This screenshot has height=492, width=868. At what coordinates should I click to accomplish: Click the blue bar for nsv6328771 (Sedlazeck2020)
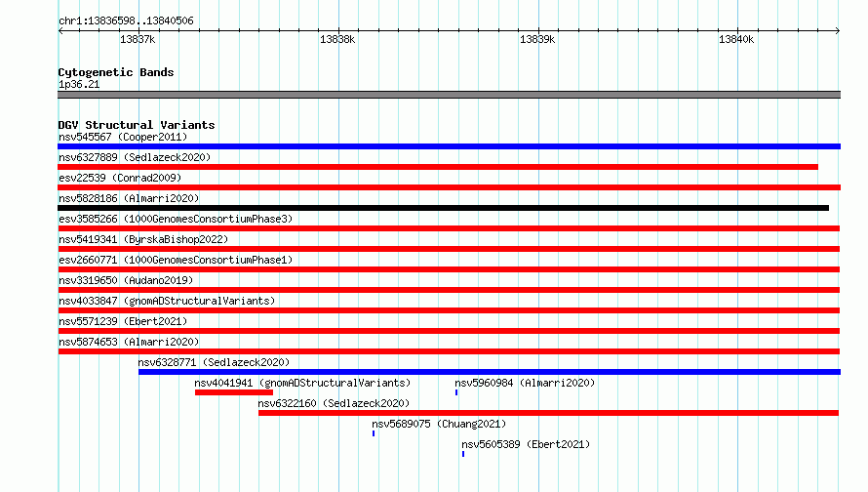click(490, 372)
